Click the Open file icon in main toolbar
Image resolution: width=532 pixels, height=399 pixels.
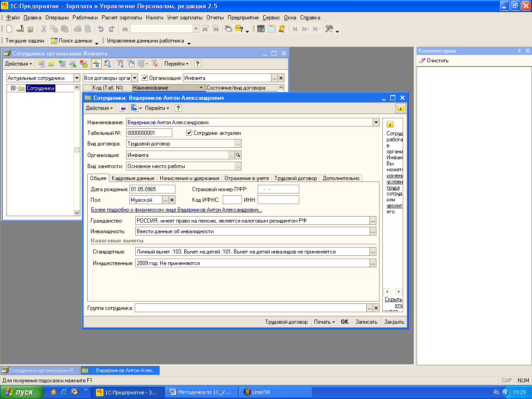tap(20, 29)
